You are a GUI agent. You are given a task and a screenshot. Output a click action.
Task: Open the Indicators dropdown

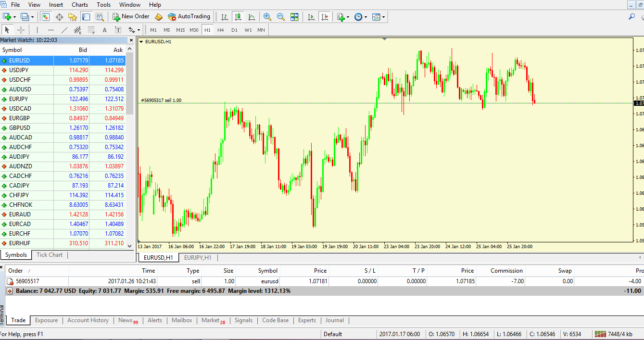(x=342, y=16)
